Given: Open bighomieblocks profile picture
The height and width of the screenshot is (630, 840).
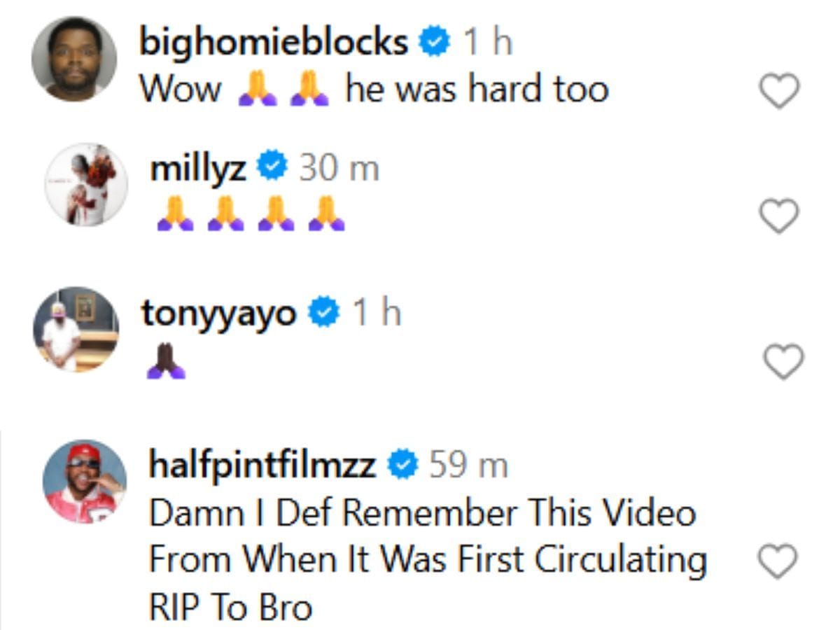Looking at the screenshot, I should (x=73, y=59).
